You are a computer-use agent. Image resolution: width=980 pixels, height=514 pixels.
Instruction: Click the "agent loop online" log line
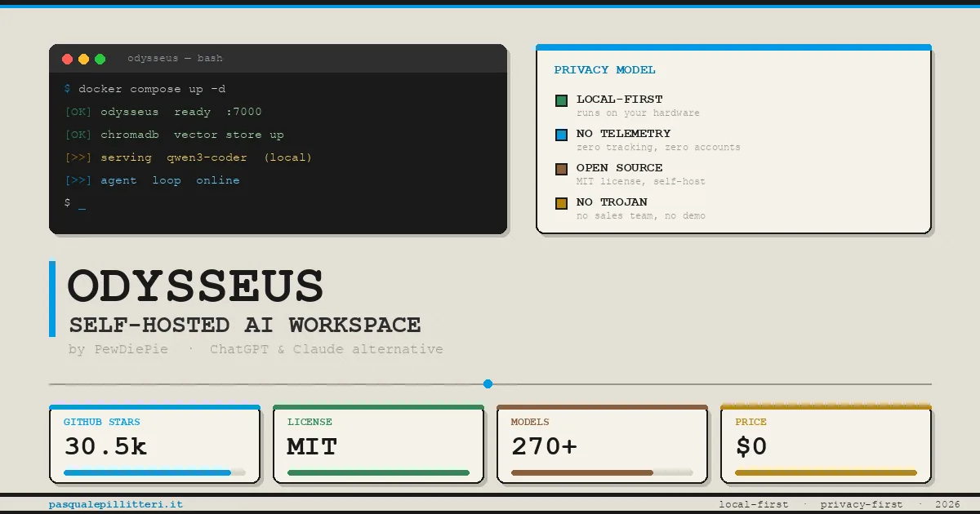click(152, 180)
